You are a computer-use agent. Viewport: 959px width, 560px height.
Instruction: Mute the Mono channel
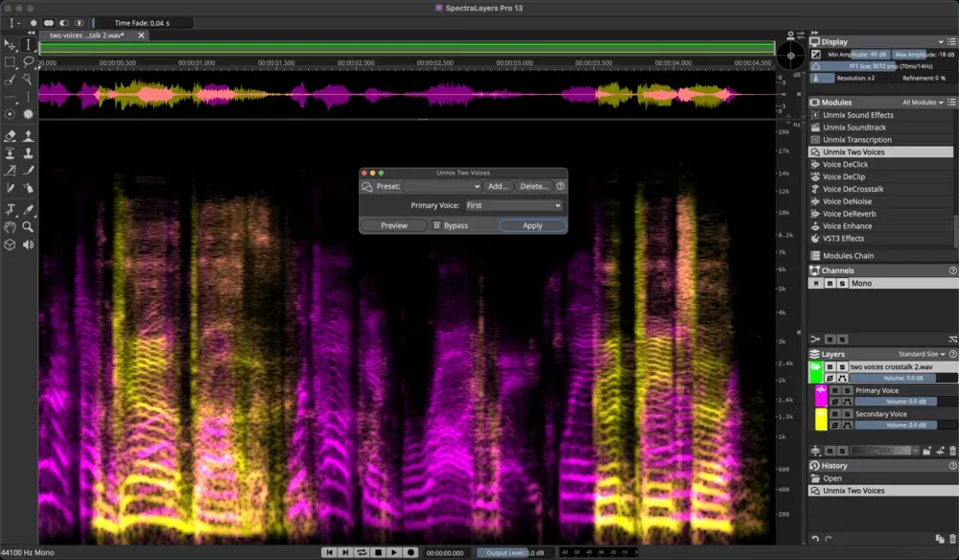(830, 283)
